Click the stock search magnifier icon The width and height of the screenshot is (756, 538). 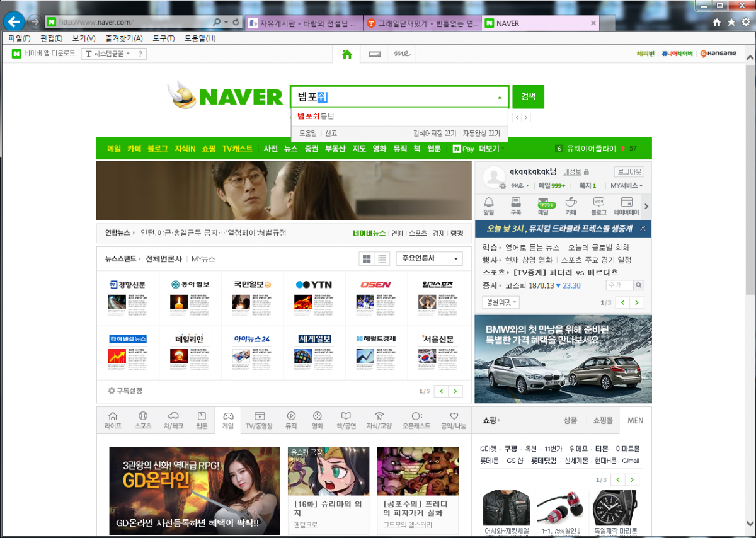[x=639, y=285]
